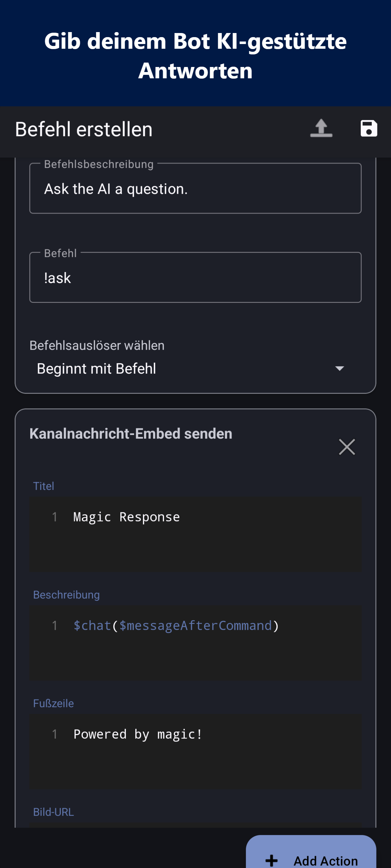Remove the Kanalnachricht-Embed senden action
Screen dimensions: 391x868
pyautogui.click(x=347, y=447)
